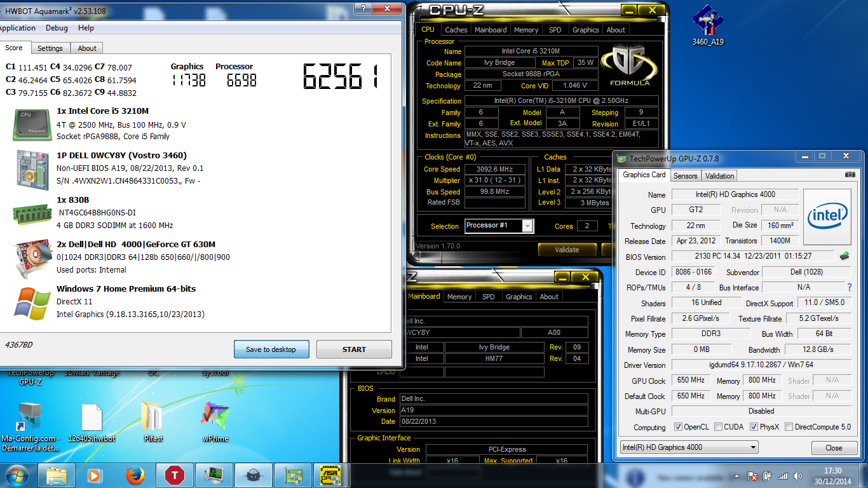Click the GPU-Z BIOS save chip icon
This screenshot has width=868, height=488.
pyautogui.click(x=844, y=256)
